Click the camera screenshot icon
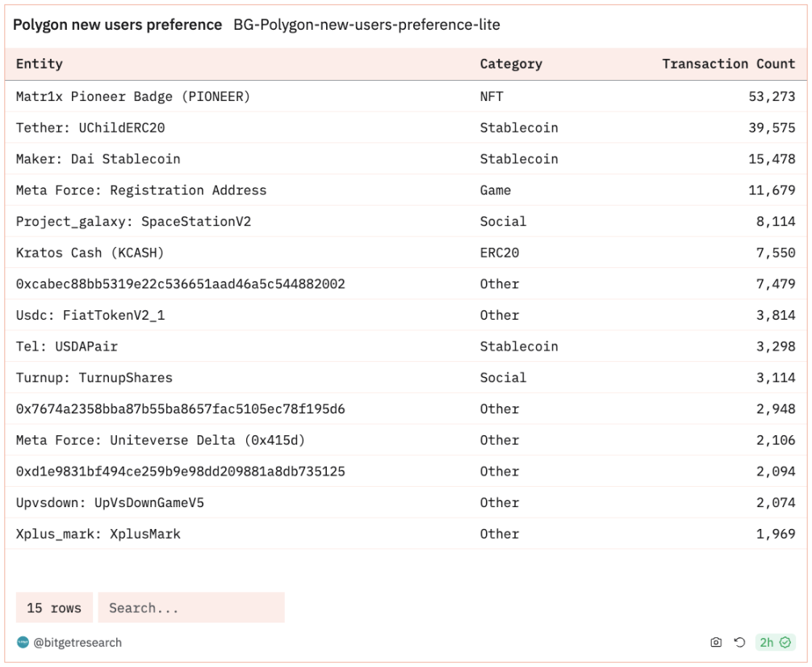The height and width of the screenshot is (667, 812). pyautogui.click(x=716, y=642)
